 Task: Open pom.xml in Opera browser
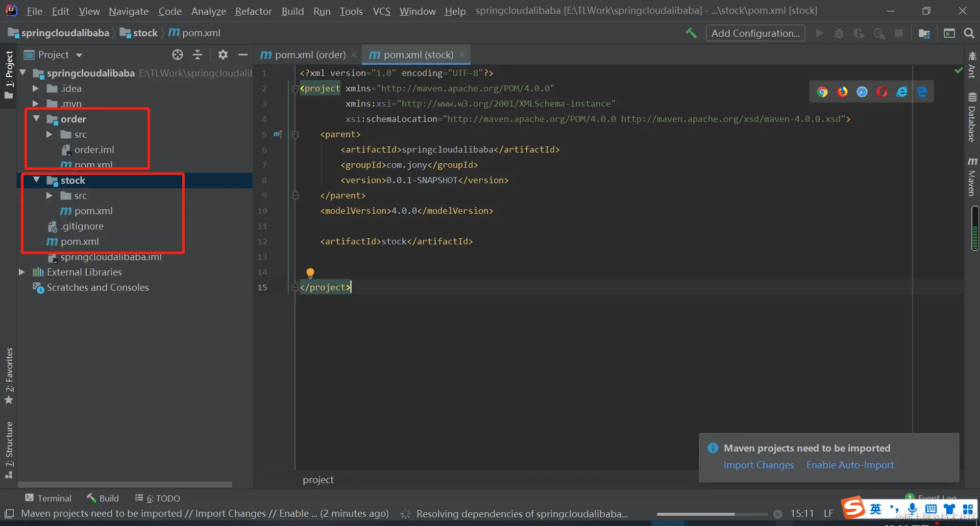pyautogui.click(x=882, y=92)
